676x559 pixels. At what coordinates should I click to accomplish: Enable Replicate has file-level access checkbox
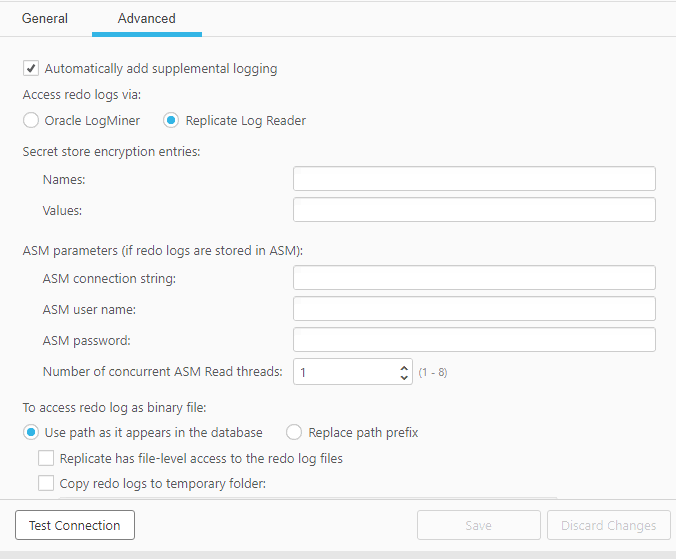pyautogui.click(x=46, y=459)
